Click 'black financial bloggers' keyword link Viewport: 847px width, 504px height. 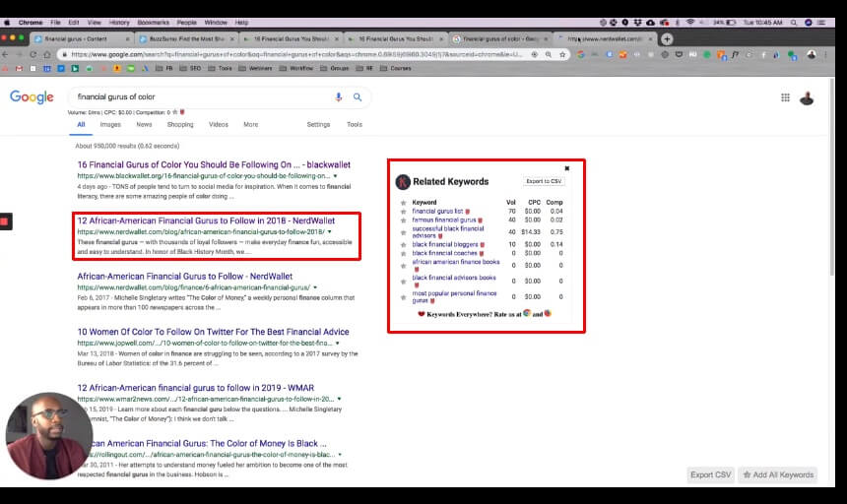click(x=444, y=244)
